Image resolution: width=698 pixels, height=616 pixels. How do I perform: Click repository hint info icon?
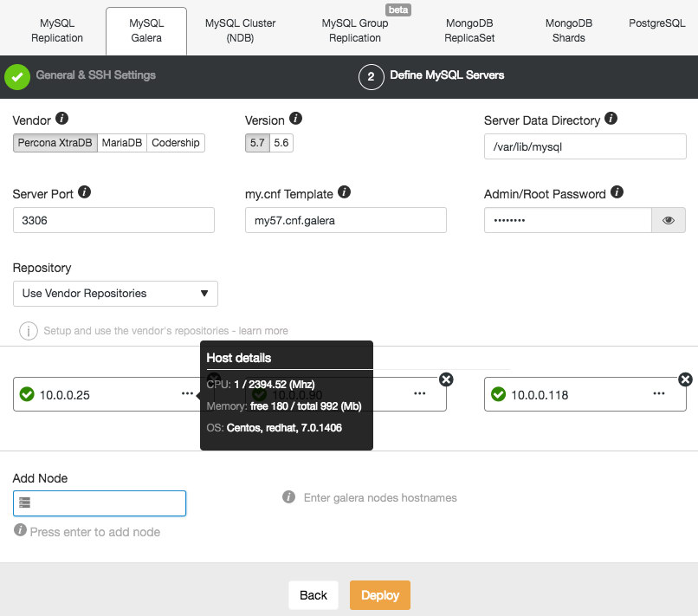[x=29, y=331]
